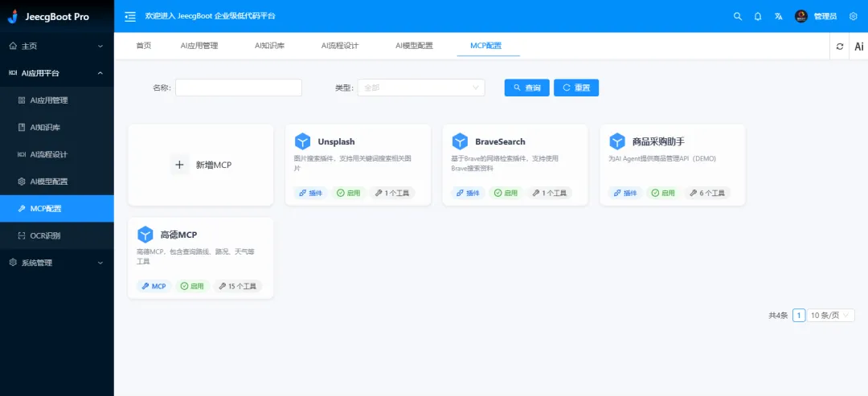Open the language translation switcher icon
Viewport: 868px width, 396px height.
[x=778, y=17]
